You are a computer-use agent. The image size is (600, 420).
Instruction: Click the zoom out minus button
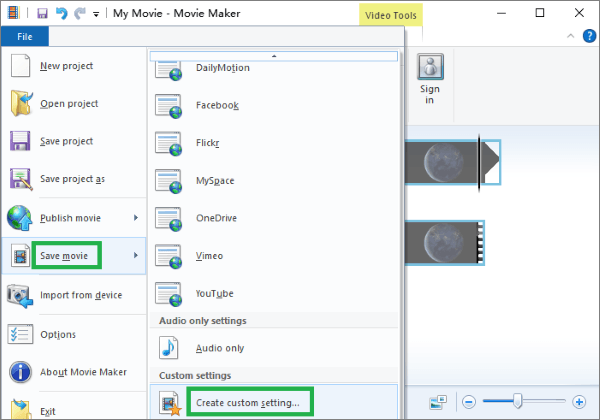pyautogui.click(x=469, y=402)
